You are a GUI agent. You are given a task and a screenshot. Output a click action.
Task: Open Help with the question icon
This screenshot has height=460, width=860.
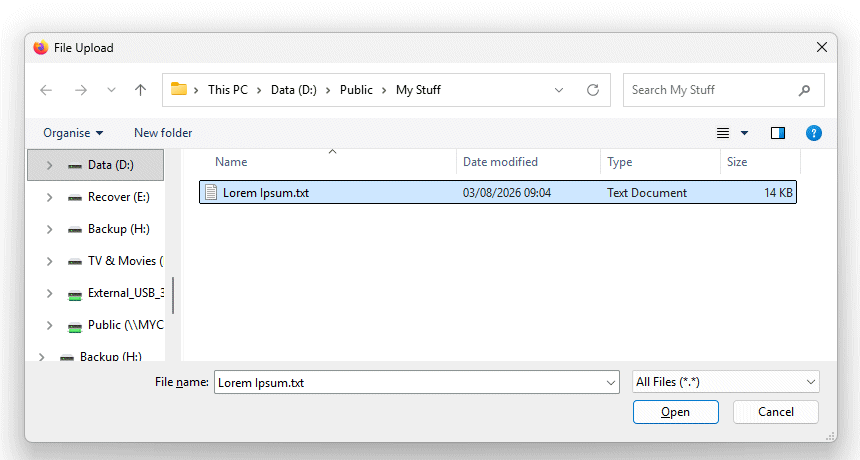tap(813, 133)
